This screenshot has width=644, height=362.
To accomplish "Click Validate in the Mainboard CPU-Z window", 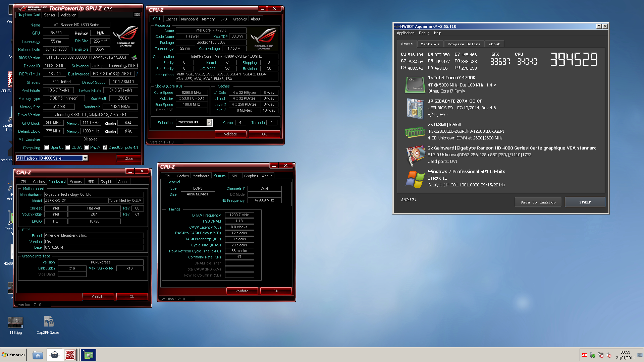I will 98,297.
